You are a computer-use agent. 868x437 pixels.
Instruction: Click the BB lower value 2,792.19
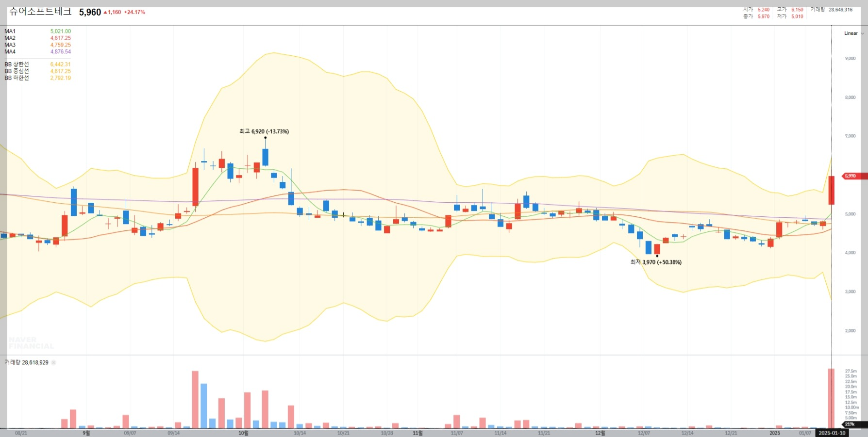[61, 78]
